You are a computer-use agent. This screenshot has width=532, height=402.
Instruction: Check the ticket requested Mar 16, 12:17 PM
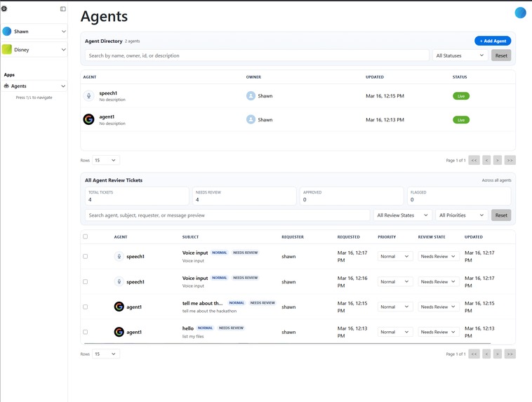coord(86,257)
